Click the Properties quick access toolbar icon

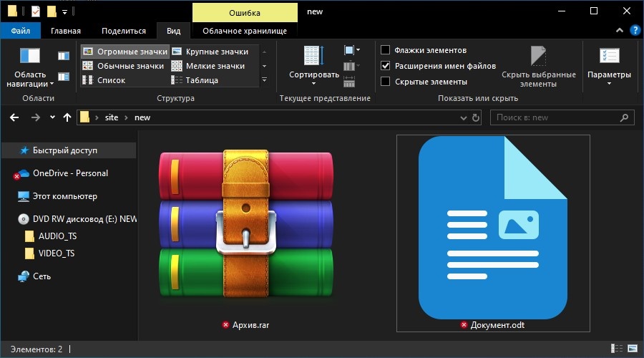tap(36, 11)
